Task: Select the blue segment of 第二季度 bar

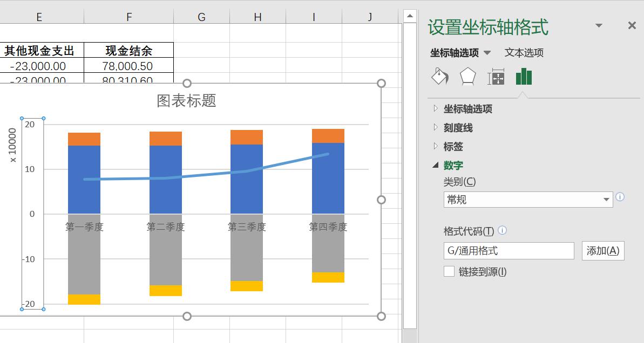Action: tap(166, 179)
